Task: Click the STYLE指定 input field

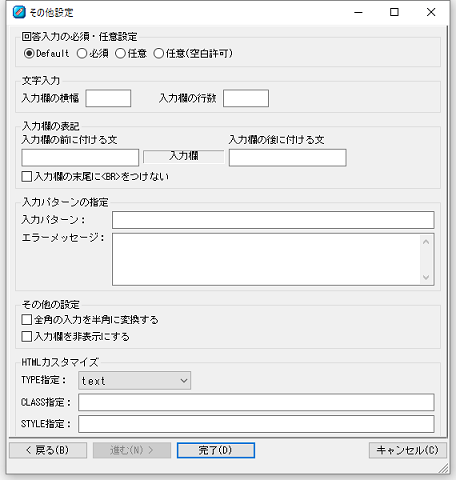Action: (256, 424)
